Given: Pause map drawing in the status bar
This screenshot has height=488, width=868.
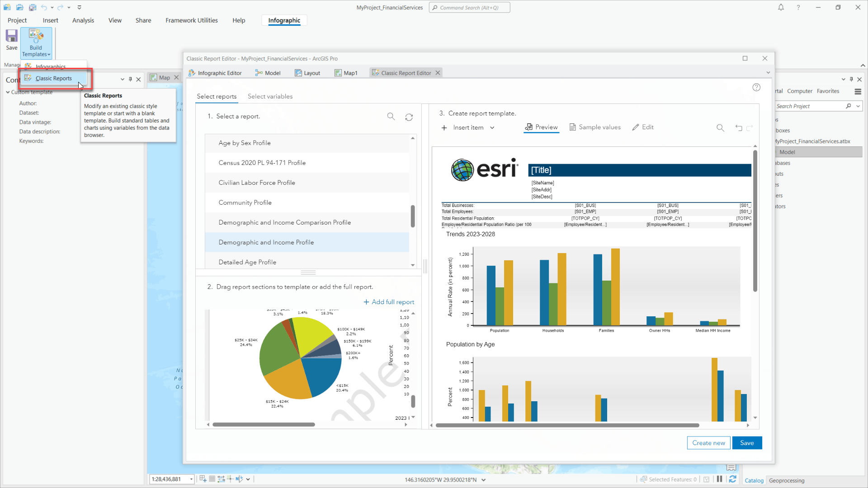Looking at the screenshot, I should 719,479.
